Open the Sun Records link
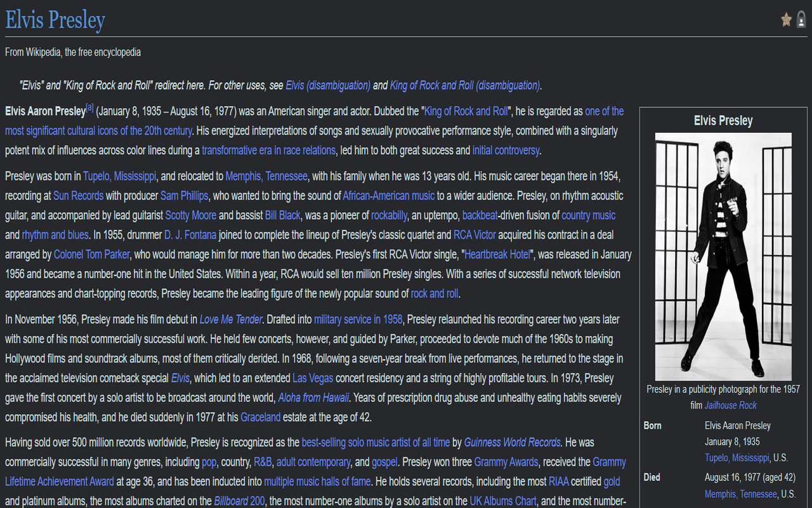The height and width of the screenshot is (508, 812). (x=78, y=196)
